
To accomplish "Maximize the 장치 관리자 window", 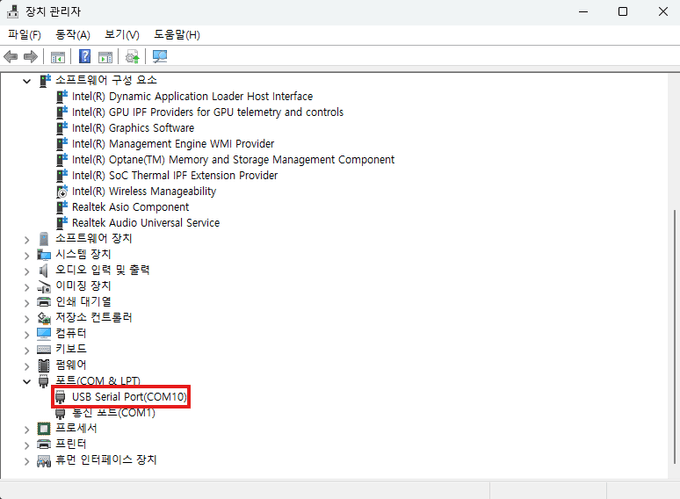I will coord(622,11).
